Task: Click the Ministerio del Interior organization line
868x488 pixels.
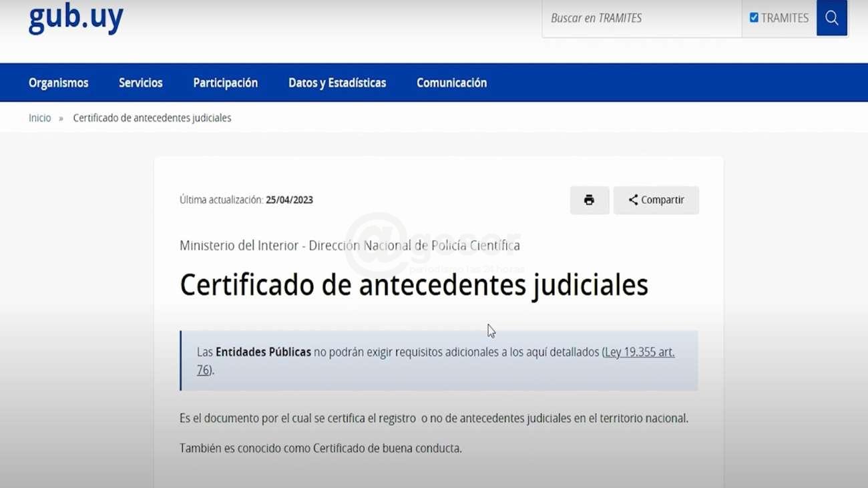Action: 349,246
